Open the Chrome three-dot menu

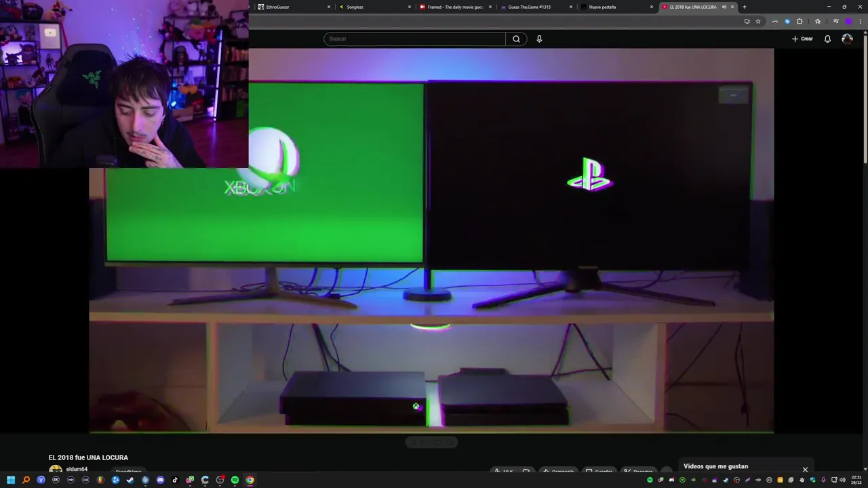coord(861,21)
